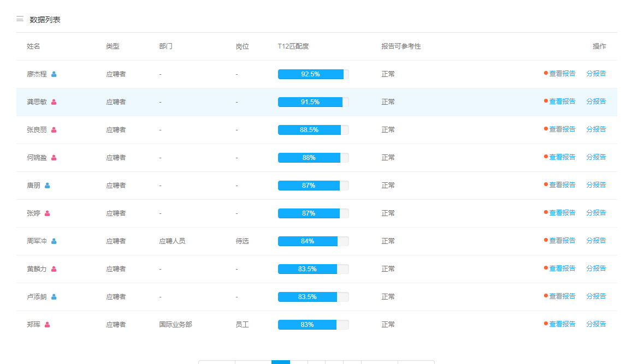The height and width of the screenshot is (364, 644).
Task: Select the name 廖杰程
Action: click(x=37, y=74)
